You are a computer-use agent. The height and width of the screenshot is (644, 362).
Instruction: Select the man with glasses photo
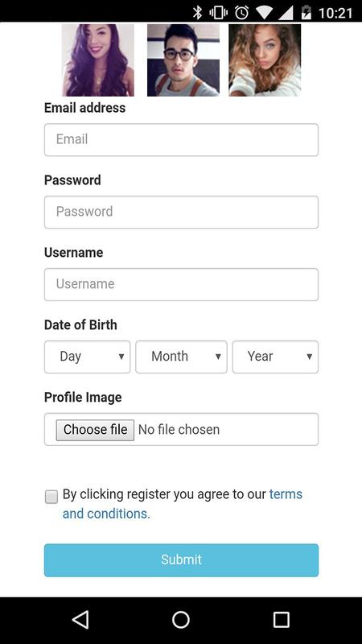pos(183,60)
